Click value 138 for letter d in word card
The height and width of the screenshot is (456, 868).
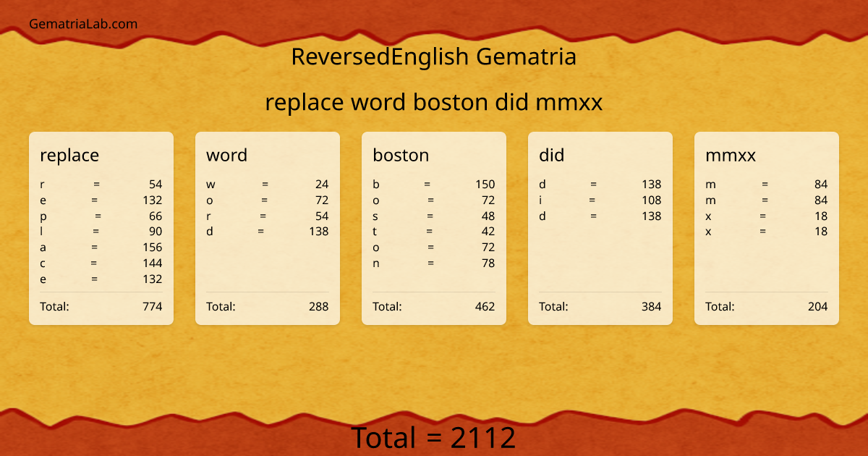point(319,232)
